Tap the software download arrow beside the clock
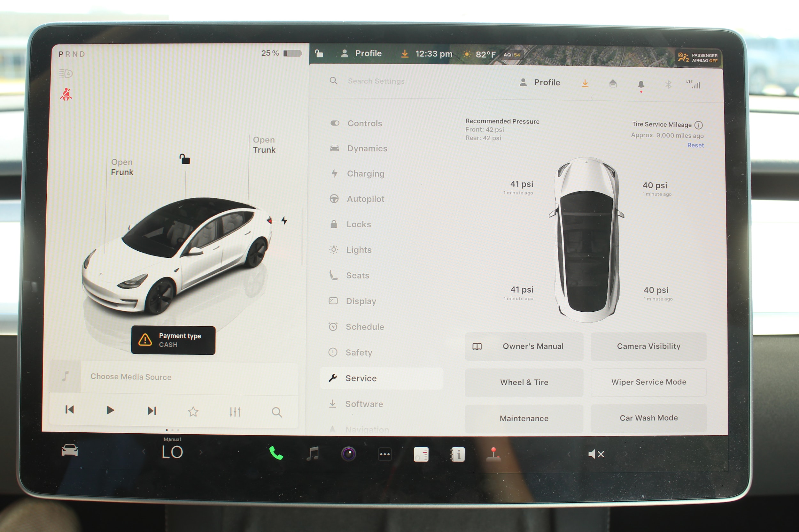 tap(404, 54)
